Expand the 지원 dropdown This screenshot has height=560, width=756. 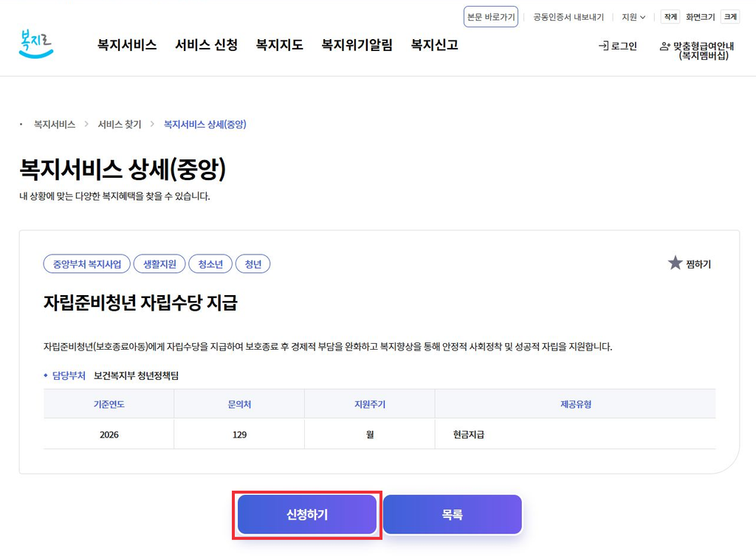coord(633,17)
